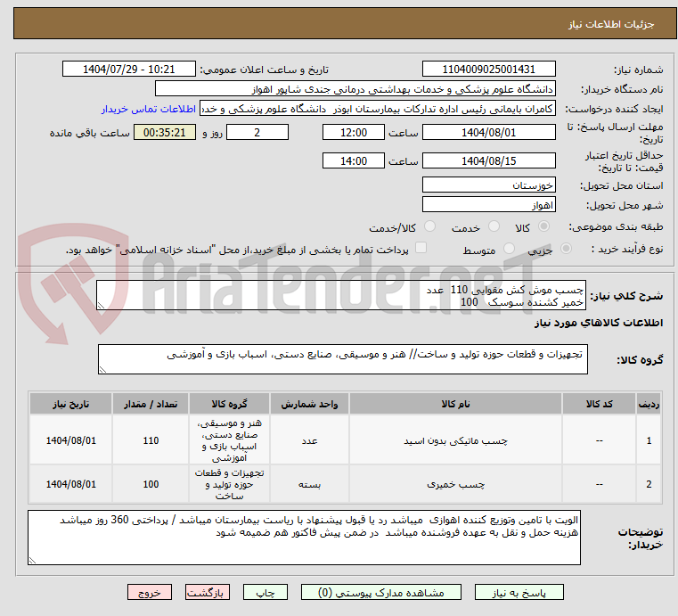The height and width of the screenshot is (616, 678).
Task: Click the تعداد / مقدار column header
Action: tap(151, 404)
